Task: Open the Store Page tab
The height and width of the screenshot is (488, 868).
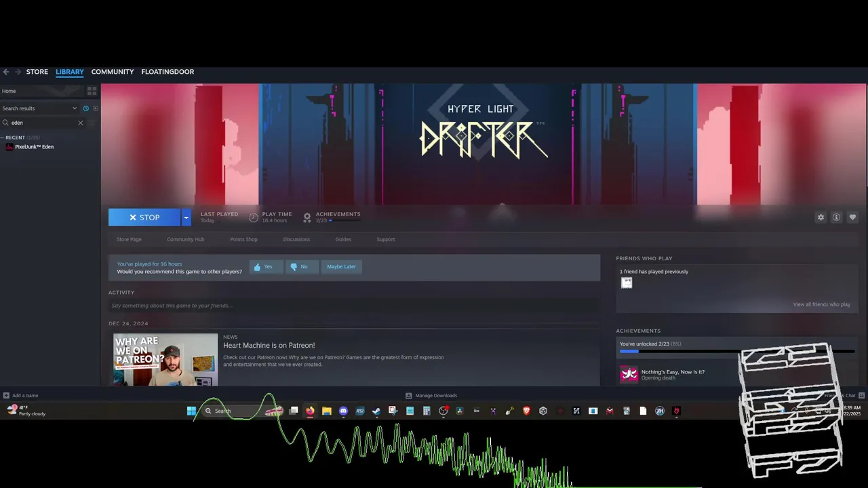Action: (x=129, y=239)
